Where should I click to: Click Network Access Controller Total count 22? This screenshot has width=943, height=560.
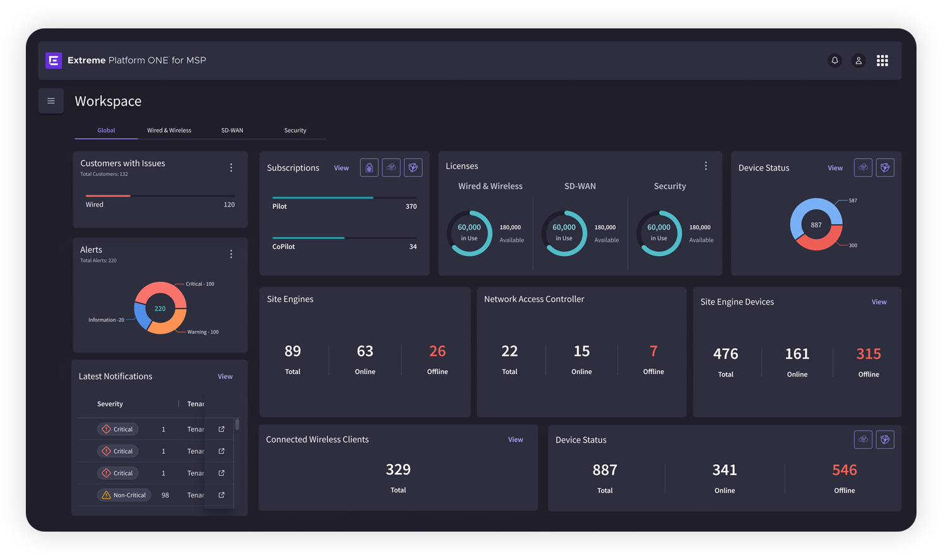(x=510, y=351)
